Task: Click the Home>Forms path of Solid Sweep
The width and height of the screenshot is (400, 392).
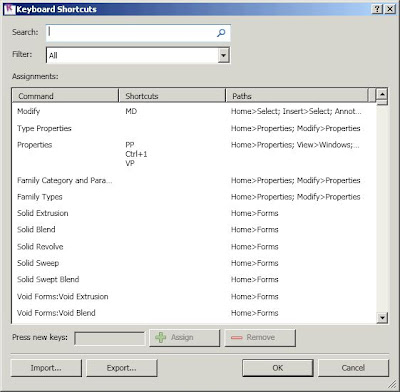Action: coord(254,263)
